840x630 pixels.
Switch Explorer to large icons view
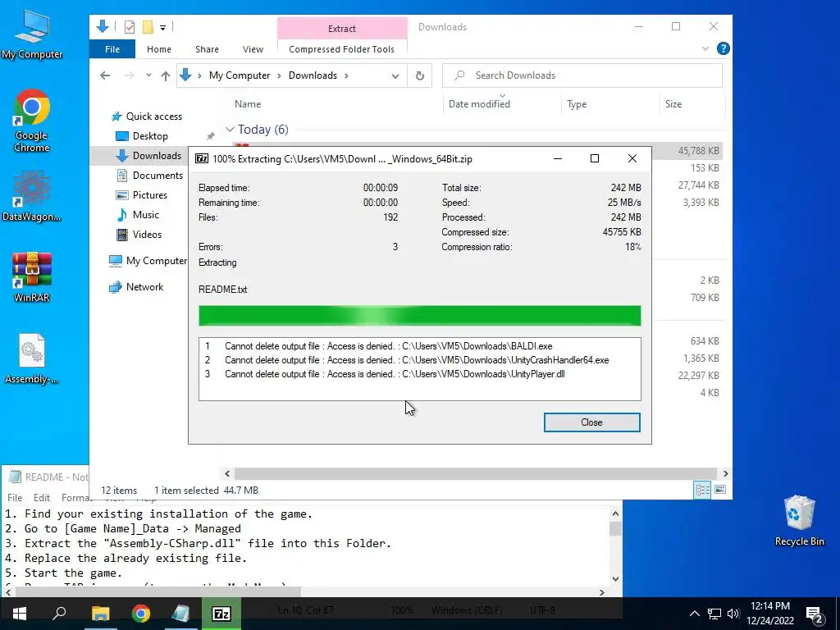coord(720,490)
